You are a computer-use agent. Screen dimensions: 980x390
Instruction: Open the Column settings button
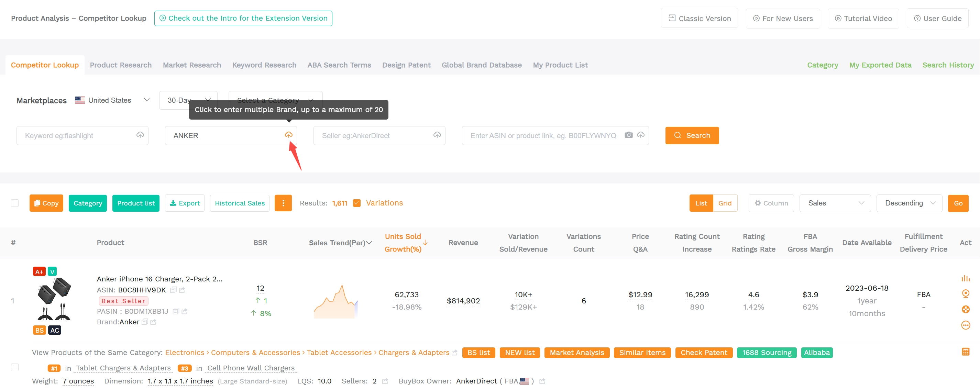pos(771,203)
